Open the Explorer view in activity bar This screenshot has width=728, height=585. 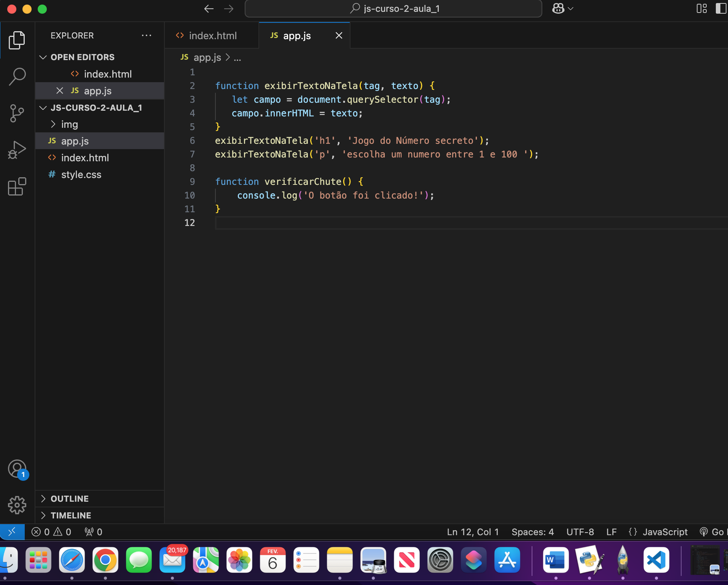pyautogui.click(x=17, y=40)
